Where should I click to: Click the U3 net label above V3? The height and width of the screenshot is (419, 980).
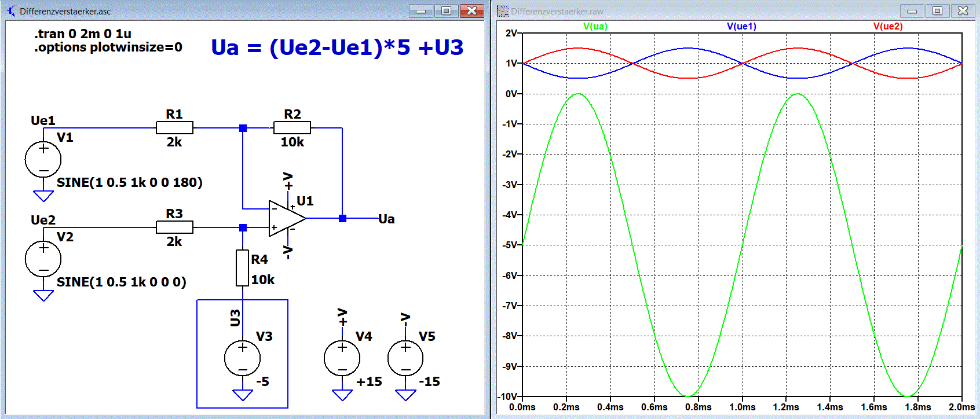[x=235, y=318]
